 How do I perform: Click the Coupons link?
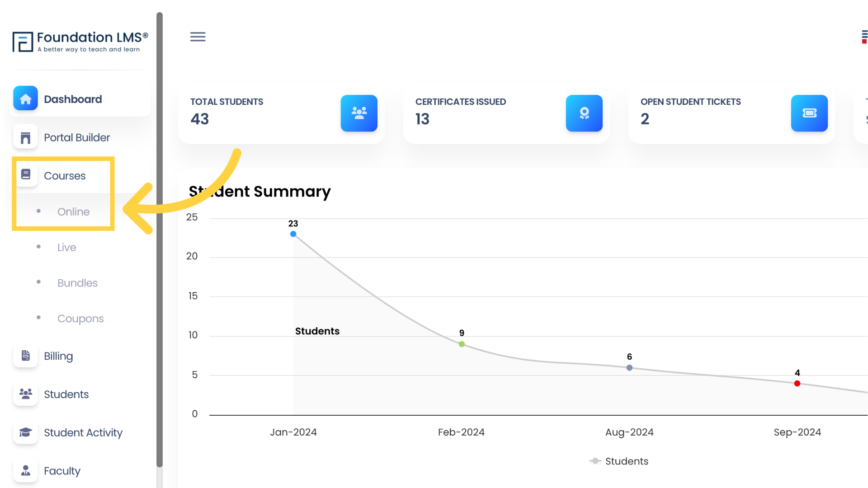click(80, 318)
